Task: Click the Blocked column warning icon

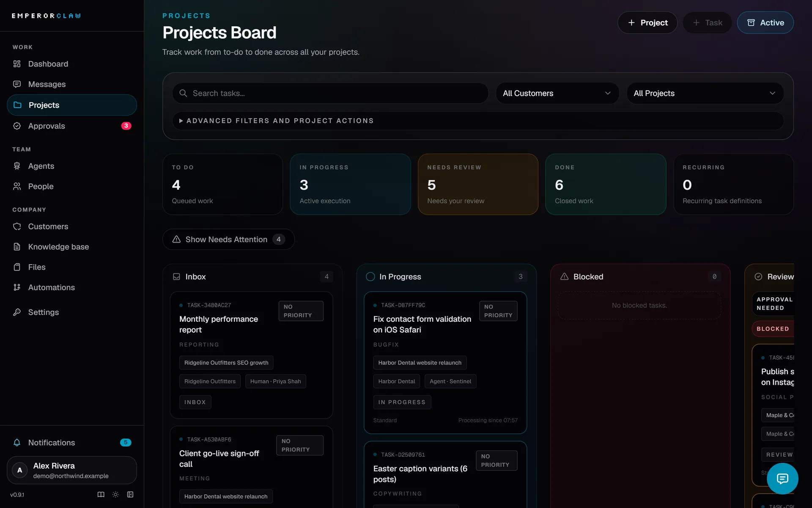Action: 564,276
